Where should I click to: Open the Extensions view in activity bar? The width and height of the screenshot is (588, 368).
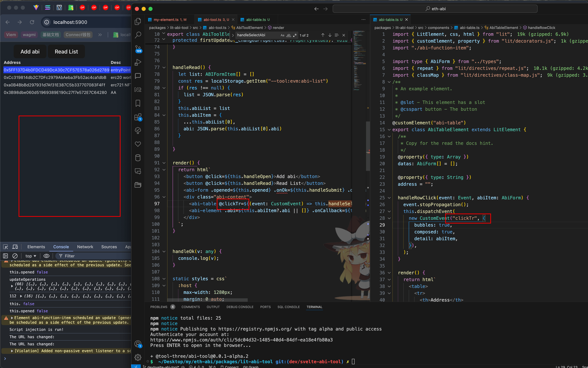[x=138, y=117]
